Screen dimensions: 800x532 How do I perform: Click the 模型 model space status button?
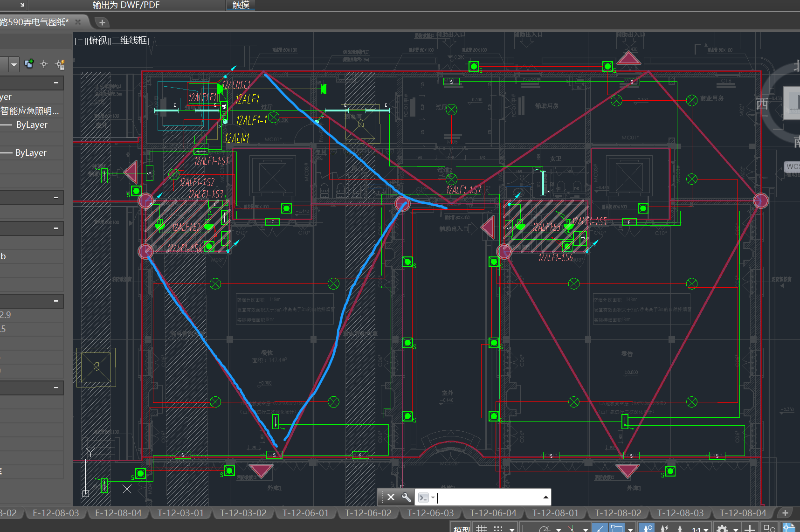[x=462, y=528]
